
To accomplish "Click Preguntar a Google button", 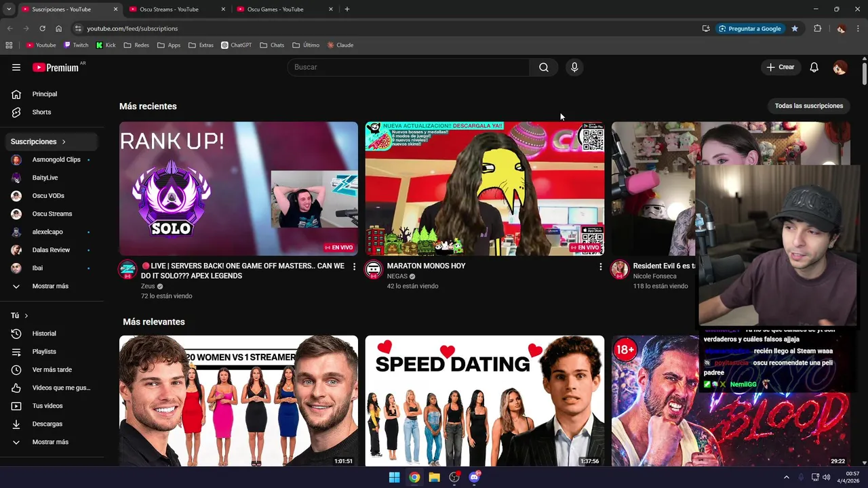I will coord(750,28).
